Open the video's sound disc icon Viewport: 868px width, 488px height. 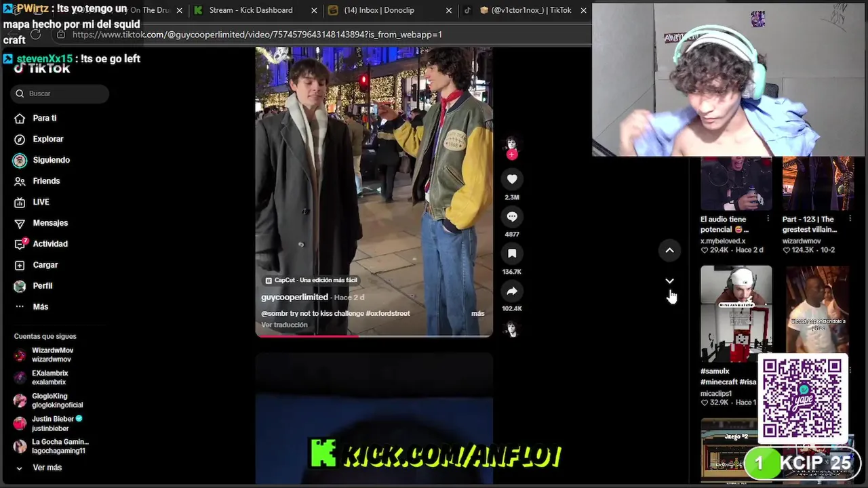click(x=512, y=329)
